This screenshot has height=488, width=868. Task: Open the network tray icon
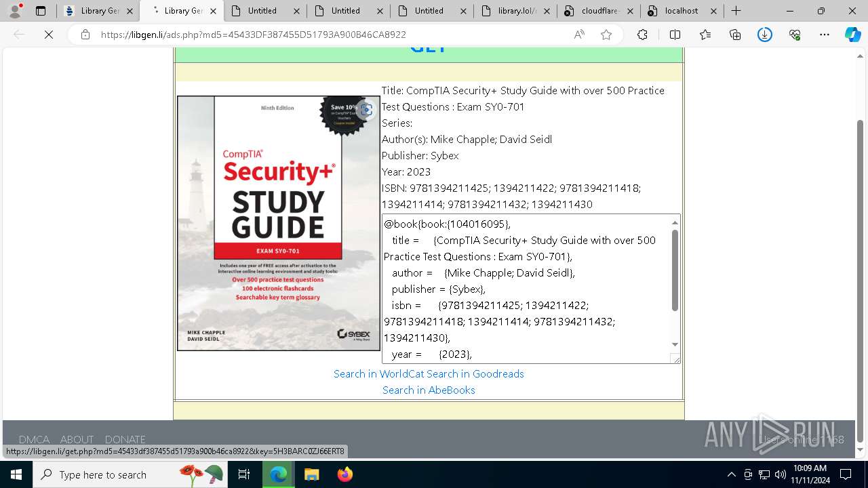(764, 474)
